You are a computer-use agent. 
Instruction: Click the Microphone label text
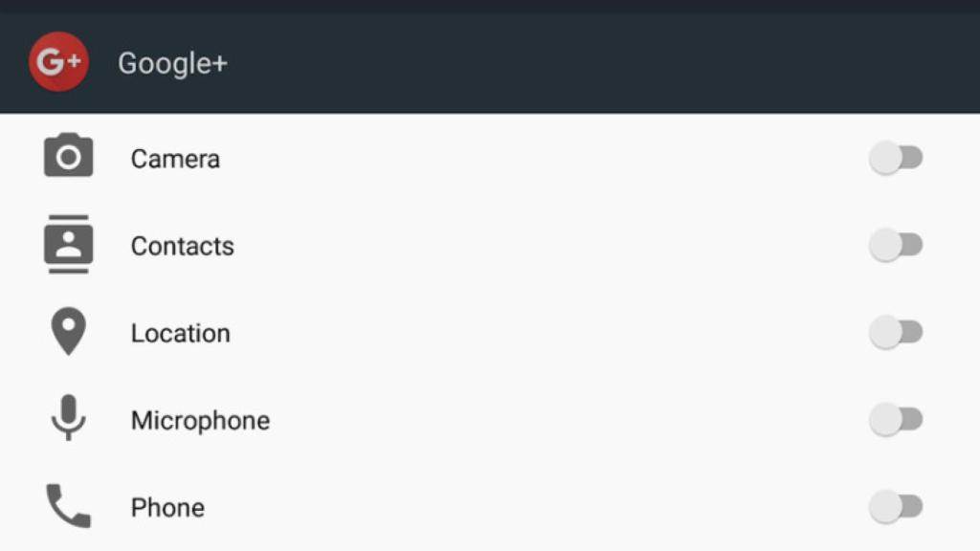[200, 420]
